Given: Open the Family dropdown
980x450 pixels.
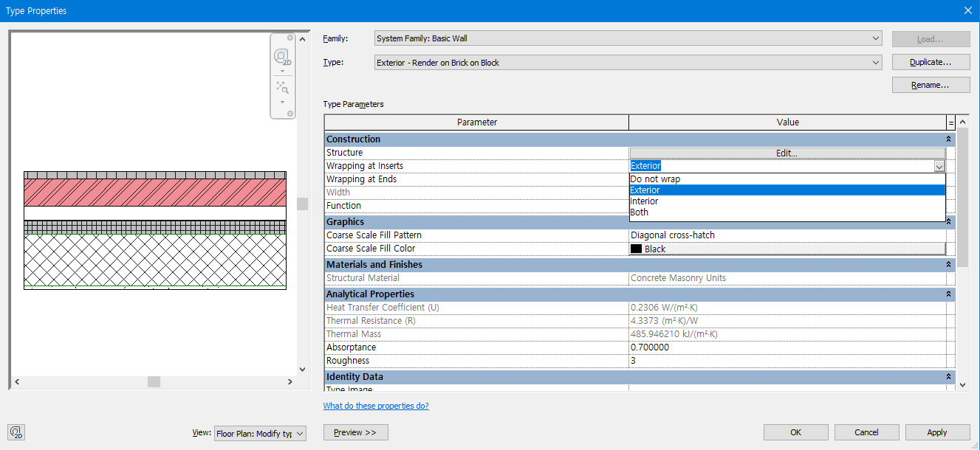Looking at the screenshot, I should [628, 38].
